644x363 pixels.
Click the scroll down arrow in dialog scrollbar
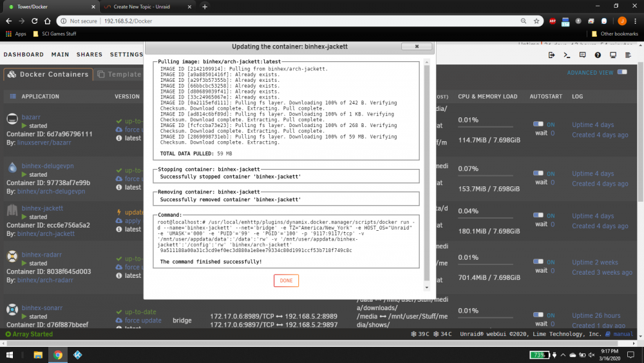[427, 288]
